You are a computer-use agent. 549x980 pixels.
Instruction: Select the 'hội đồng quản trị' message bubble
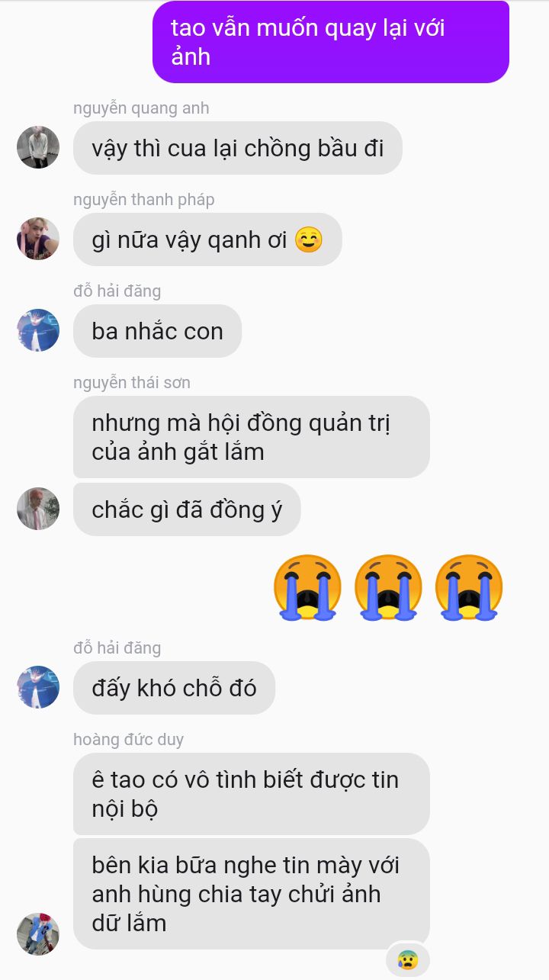(x=252, y=437)
